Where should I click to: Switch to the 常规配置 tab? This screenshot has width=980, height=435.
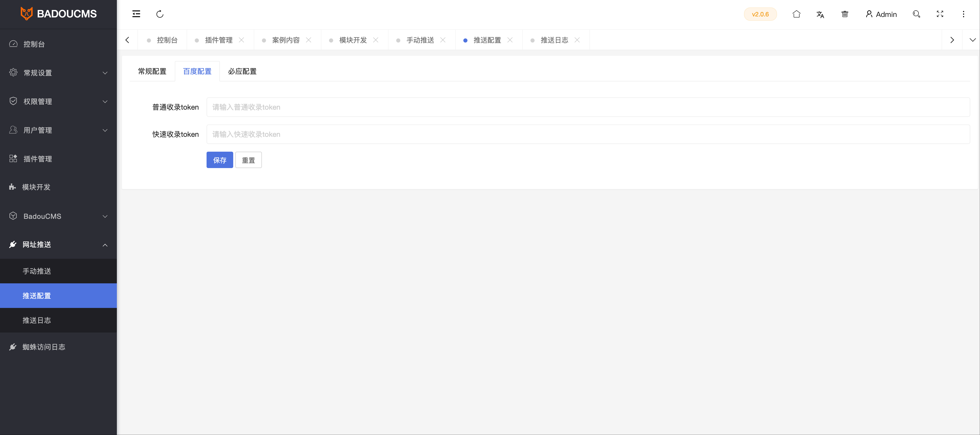pos(152,71)
